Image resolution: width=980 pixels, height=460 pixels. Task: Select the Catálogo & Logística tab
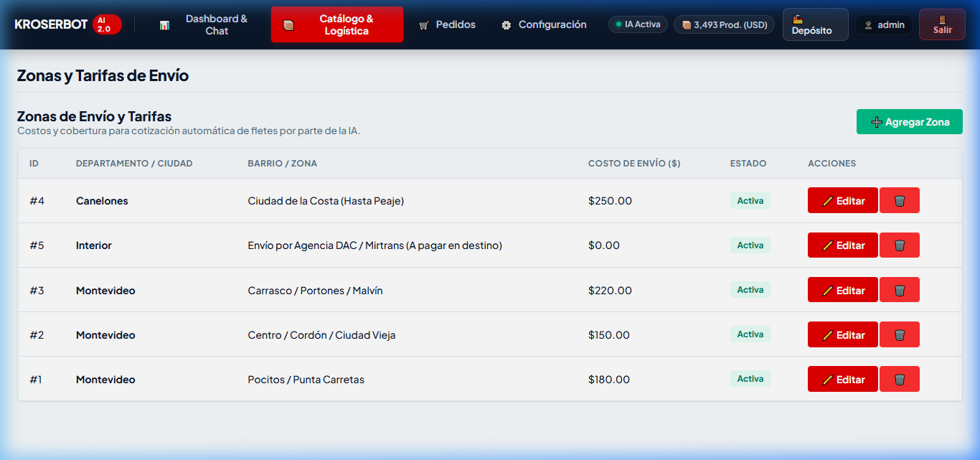(x=337, y=24)
